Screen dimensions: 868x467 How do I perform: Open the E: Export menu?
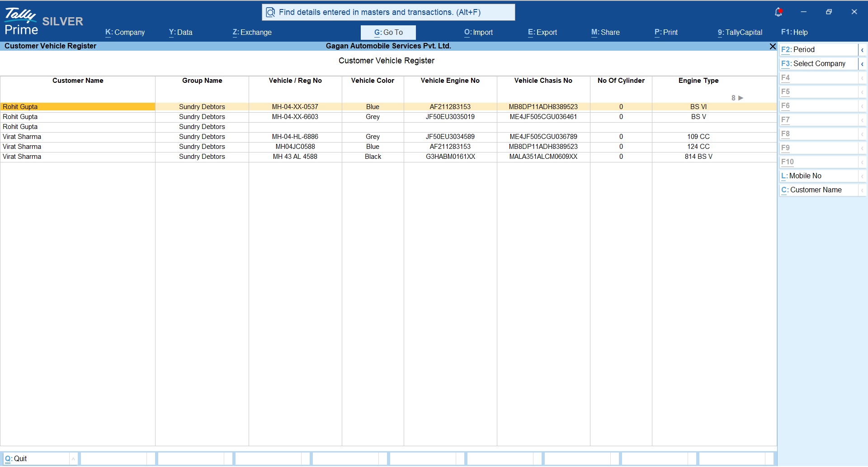[x=542, y=33]
